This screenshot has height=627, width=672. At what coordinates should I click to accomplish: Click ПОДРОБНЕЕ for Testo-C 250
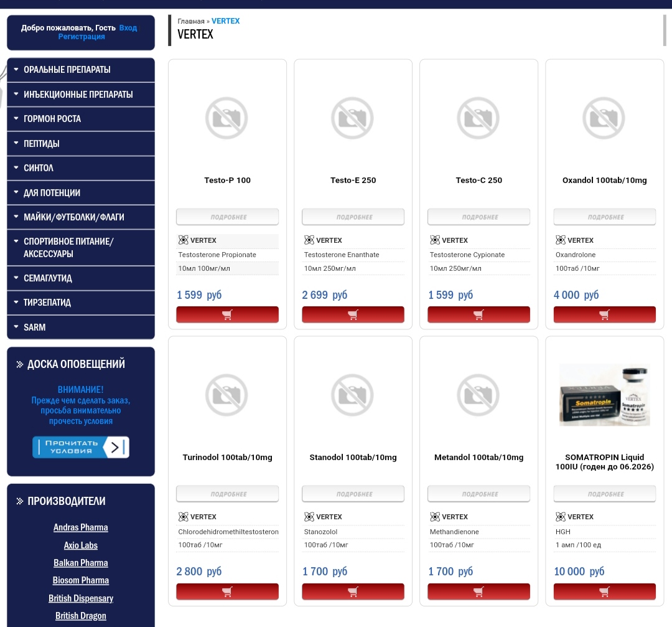click(478, 217)
